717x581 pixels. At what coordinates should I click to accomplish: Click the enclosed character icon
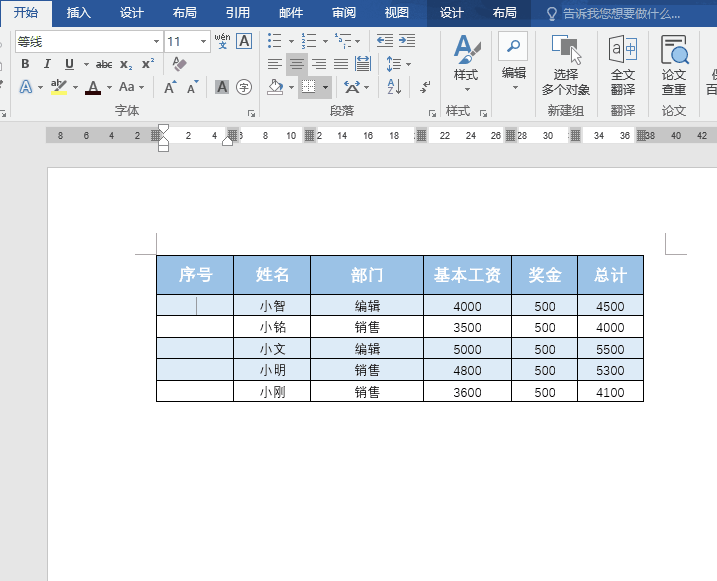pos(244,87)
